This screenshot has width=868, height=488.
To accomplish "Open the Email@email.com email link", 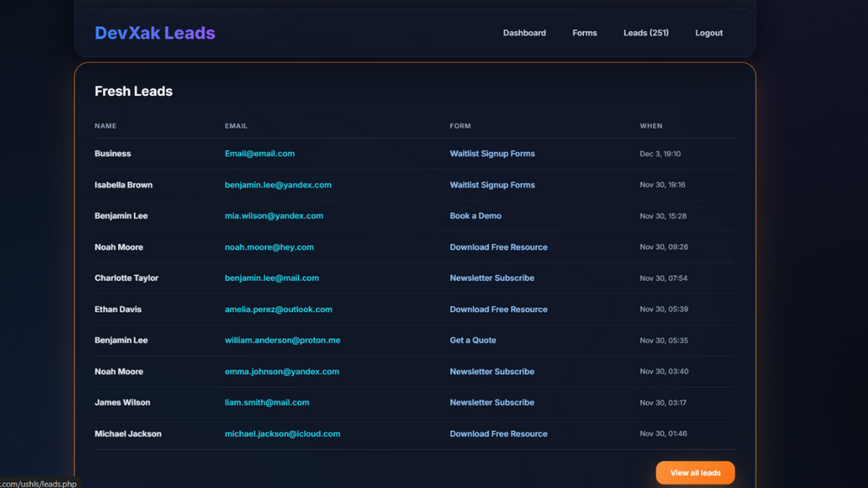I will pos(260,154).
